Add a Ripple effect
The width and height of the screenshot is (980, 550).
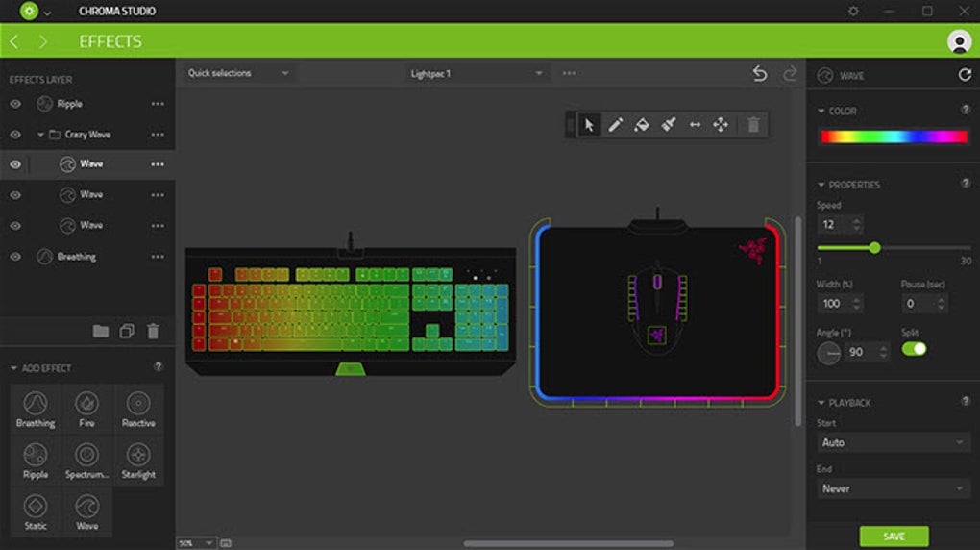click(x=36, y=461)
